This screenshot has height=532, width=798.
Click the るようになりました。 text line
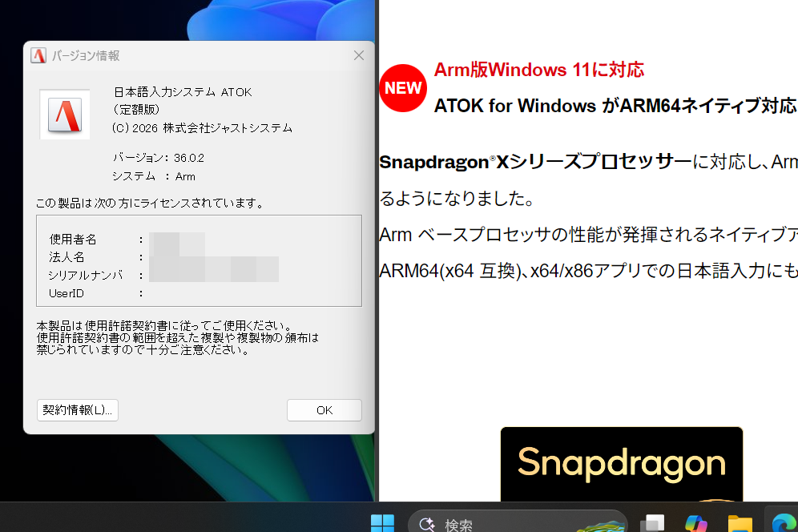pos(457,198)
